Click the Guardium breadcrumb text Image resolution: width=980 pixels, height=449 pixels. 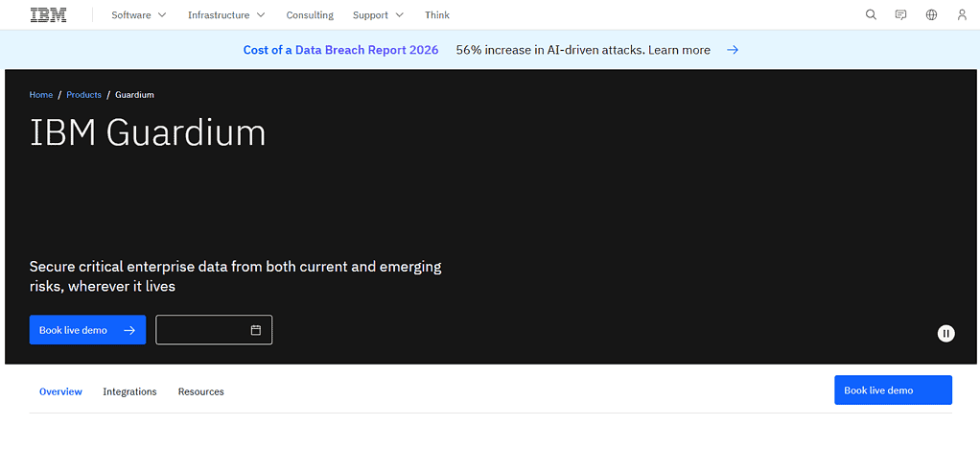coord(134,94)
